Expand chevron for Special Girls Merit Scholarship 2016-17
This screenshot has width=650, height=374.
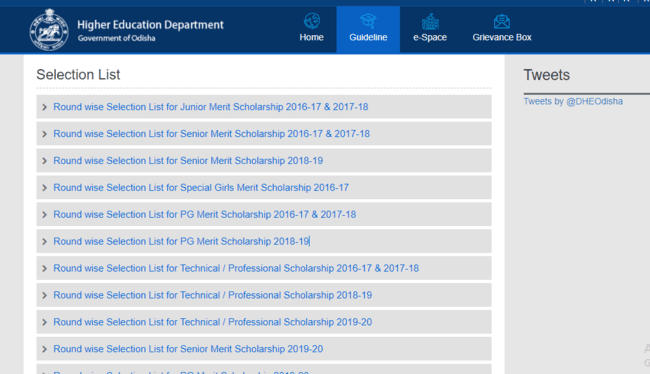[44, 188]
